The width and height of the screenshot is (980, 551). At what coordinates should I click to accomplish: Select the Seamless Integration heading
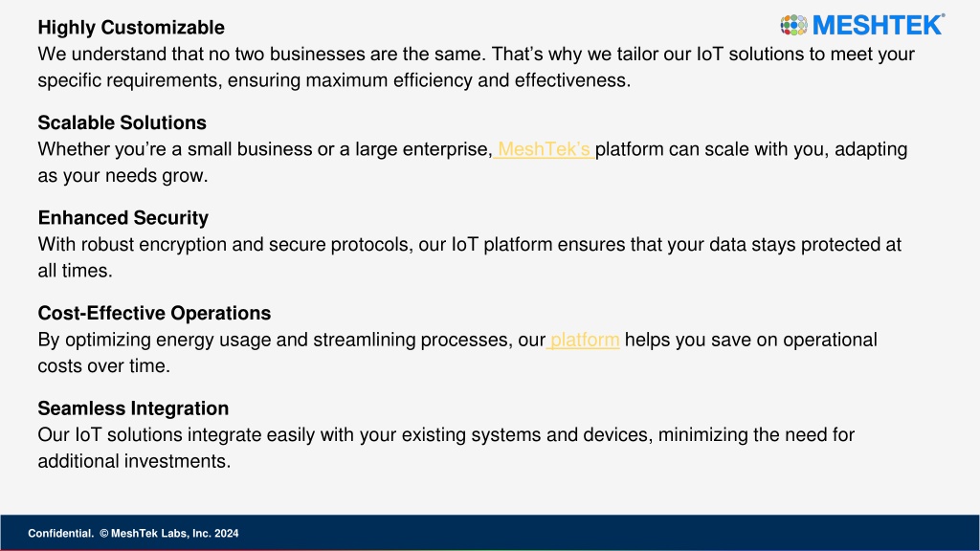click(x=133, y=408)
